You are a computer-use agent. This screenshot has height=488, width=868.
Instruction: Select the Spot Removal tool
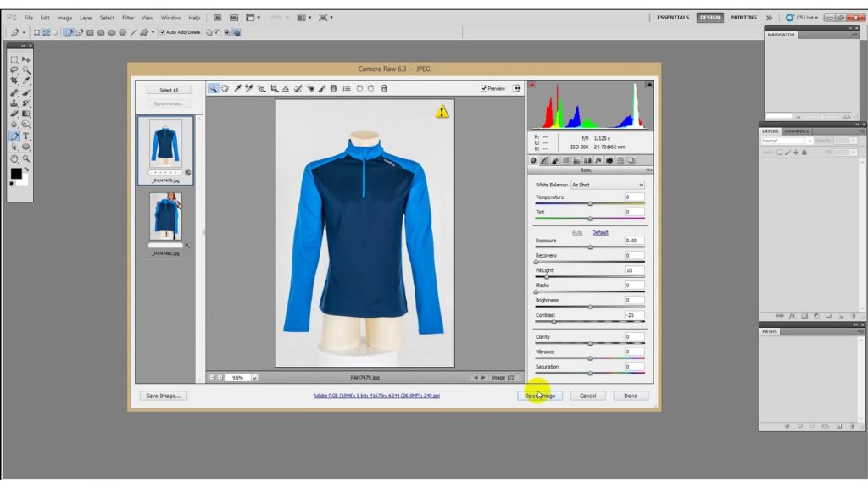pyautogui.click(x=298, y=88)
